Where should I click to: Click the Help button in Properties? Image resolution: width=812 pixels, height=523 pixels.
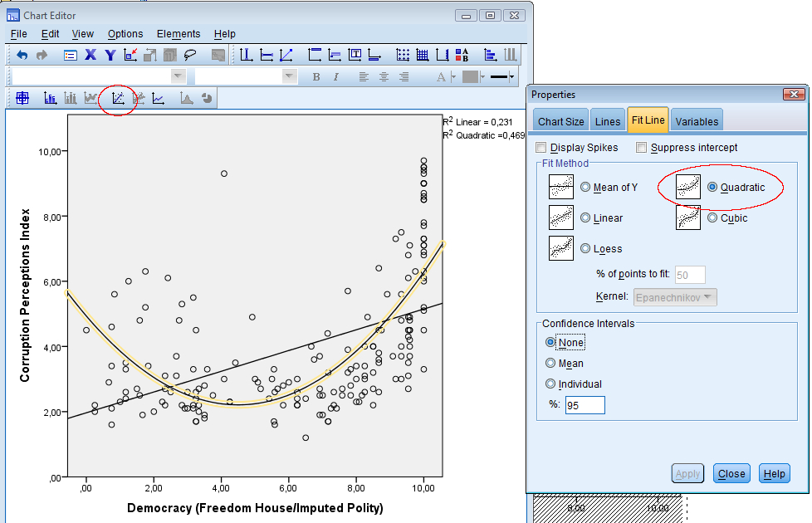click(x=774, y=474)
